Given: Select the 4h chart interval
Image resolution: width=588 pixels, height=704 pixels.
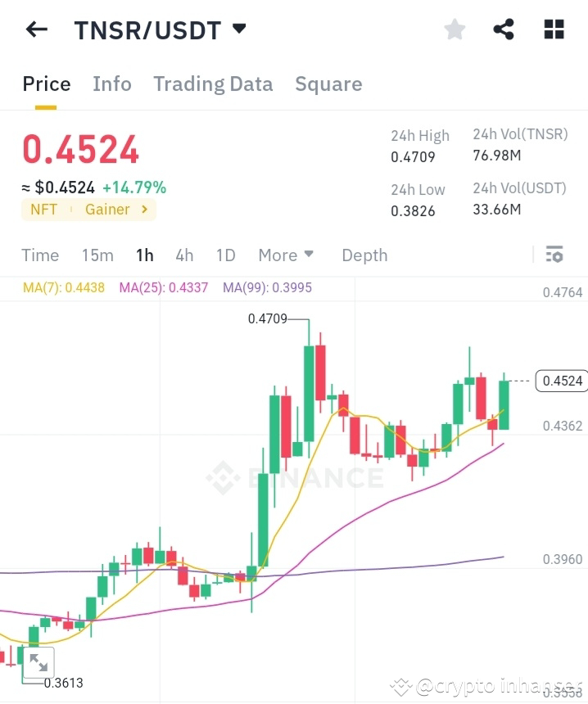Looking at the screenshot, I should (x=183, y=255).
